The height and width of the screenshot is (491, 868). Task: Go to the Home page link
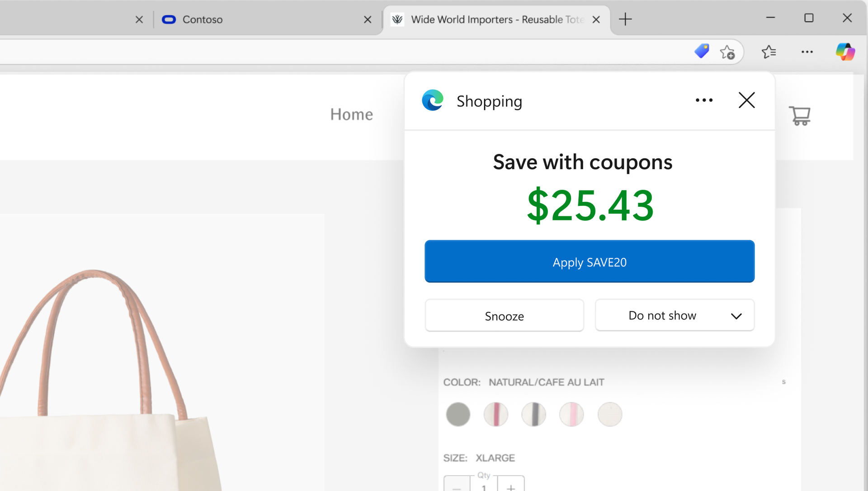(x=351, y=114)
